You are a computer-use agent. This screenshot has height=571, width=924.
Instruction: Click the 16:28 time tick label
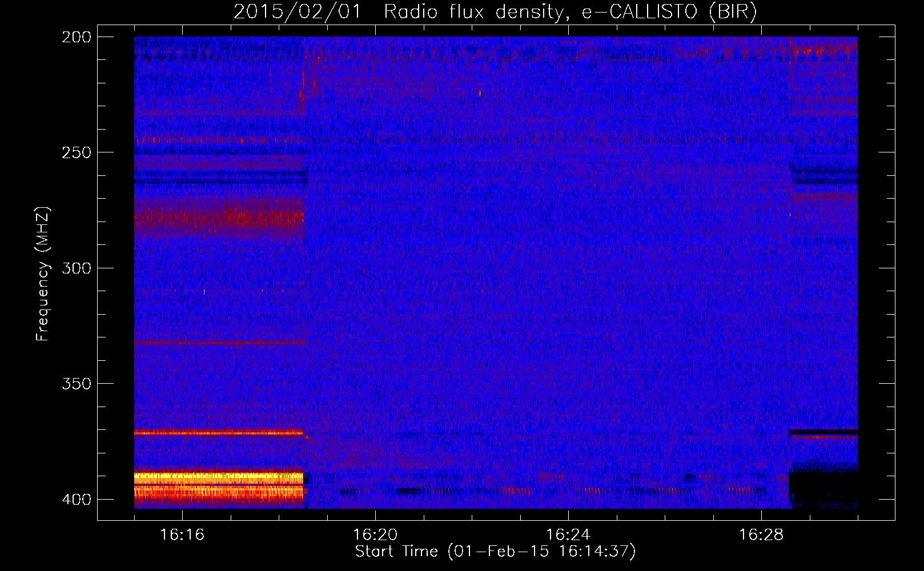tap(761, 534)
